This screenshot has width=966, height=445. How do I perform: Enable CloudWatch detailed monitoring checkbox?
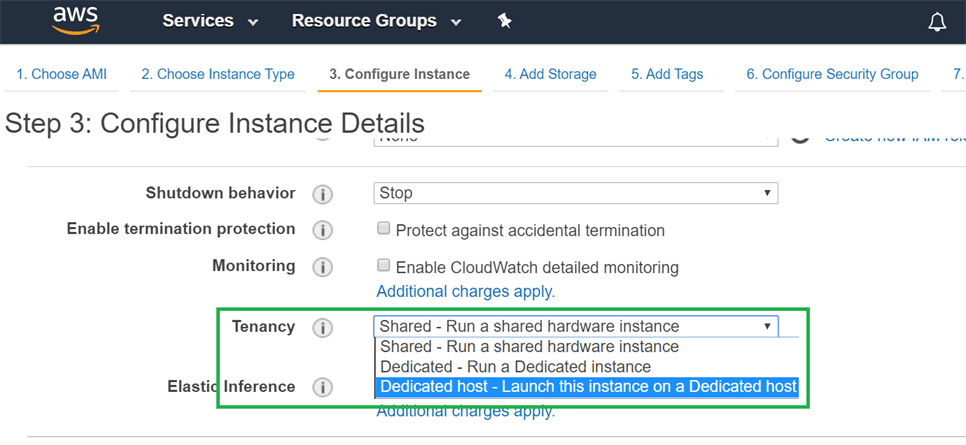[383, 266]
